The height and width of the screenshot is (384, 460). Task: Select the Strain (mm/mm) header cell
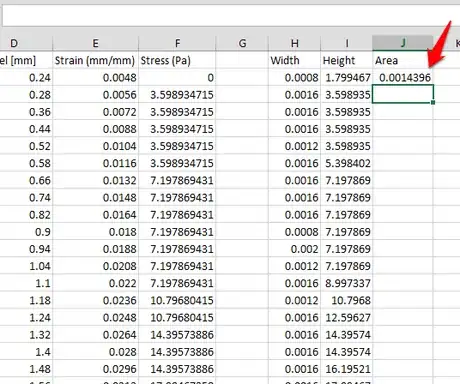click(95, 60)
